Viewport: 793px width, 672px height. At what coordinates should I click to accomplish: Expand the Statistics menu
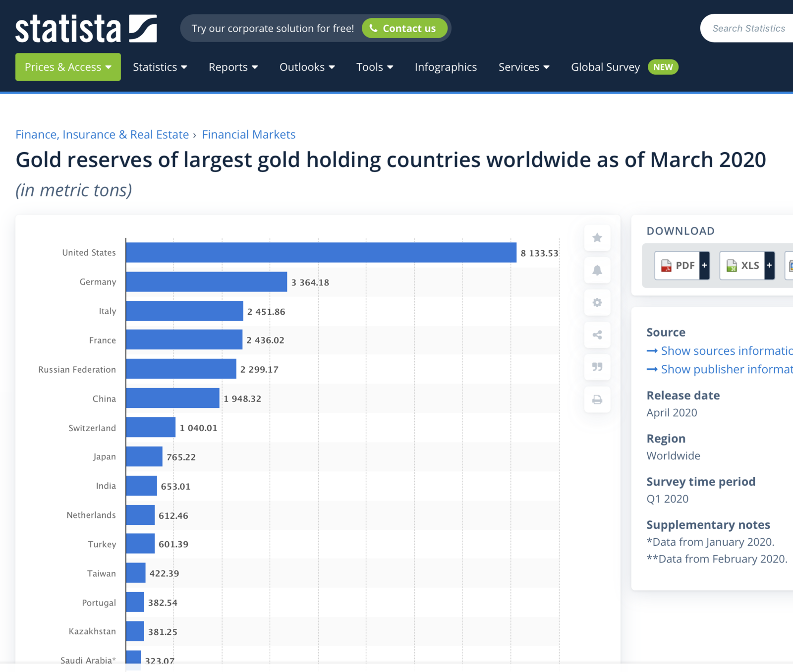pyautogui.click(x=160, y=67)
